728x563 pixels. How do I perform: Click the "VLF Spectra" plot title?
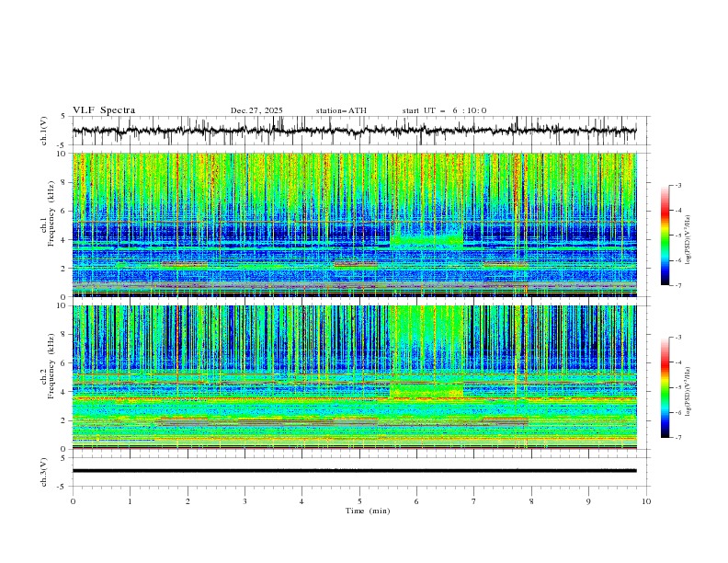point(104,110)
